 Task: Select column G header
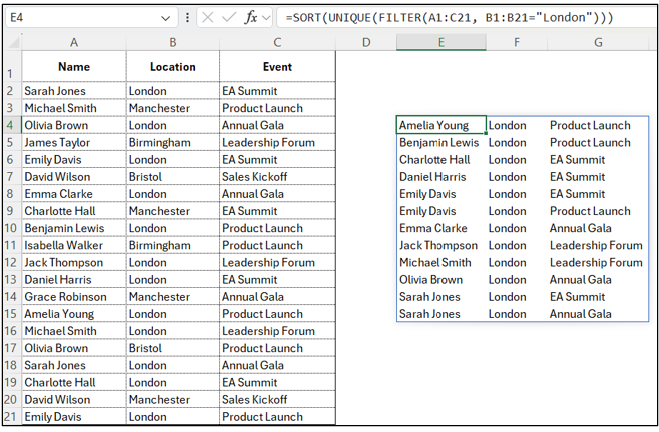[597, 41]
